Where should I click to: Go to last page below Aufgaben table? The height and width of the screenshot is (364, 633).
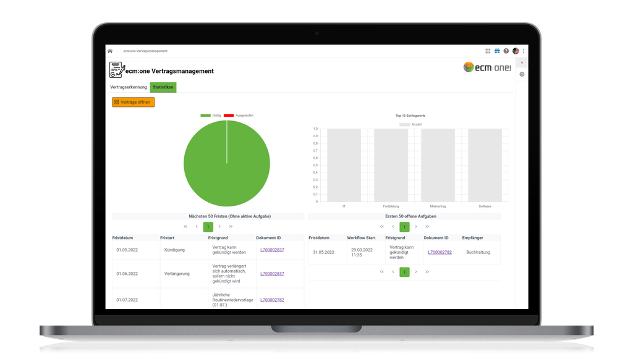tap(427, 272)
